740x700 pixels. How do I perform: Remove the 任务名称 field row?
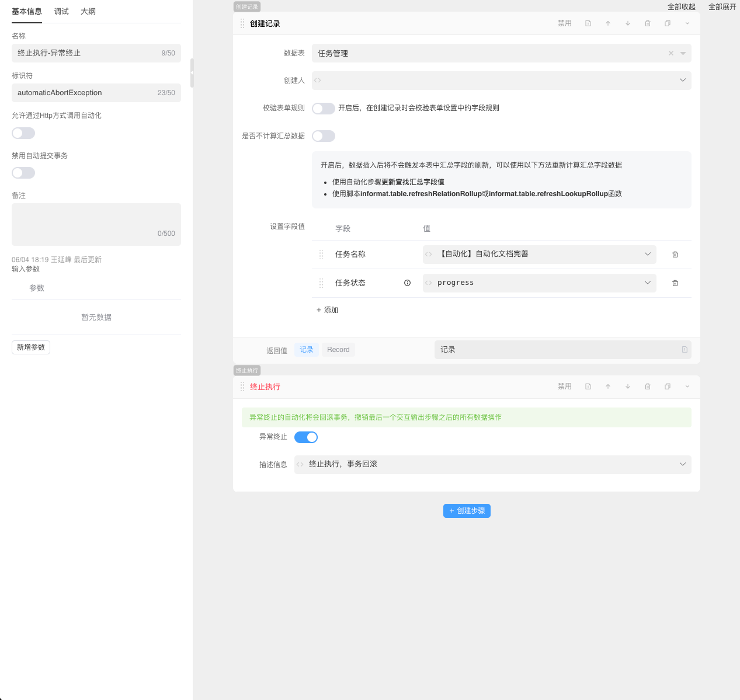675,255
